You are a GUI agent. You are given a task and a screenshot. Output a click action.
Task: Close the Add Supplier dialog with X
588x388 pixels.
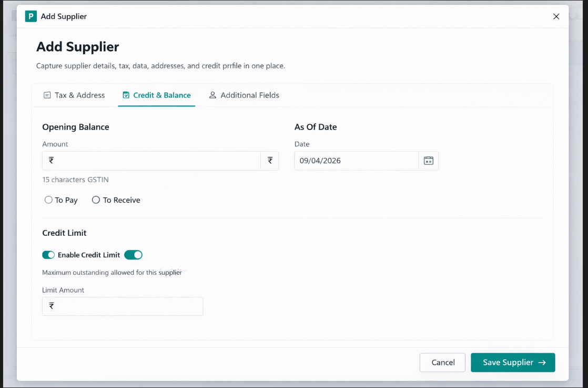556,16
